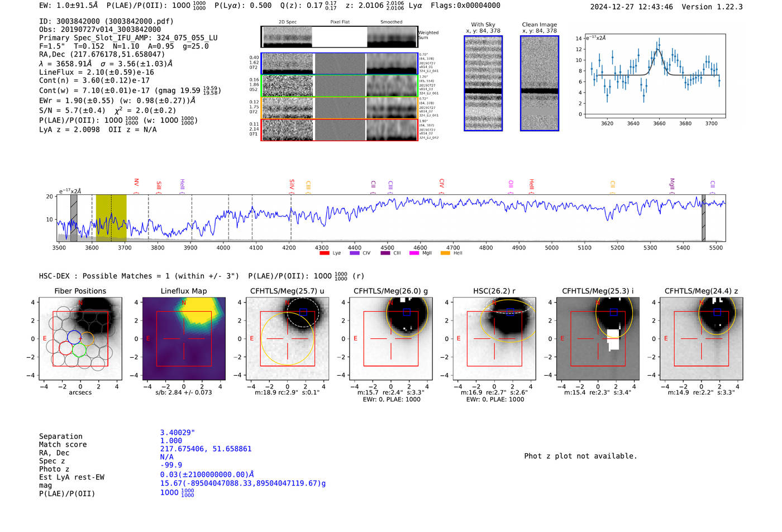Open the CFHTLS/Meg(25.7) u image
Viewport: 782px width, 532px height.
287,338
